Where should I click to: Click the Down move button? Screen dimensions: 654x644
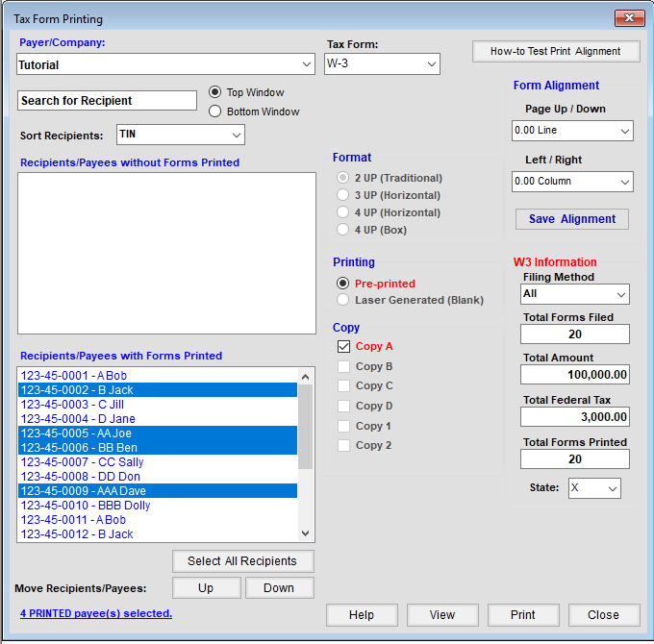[280, 587]
